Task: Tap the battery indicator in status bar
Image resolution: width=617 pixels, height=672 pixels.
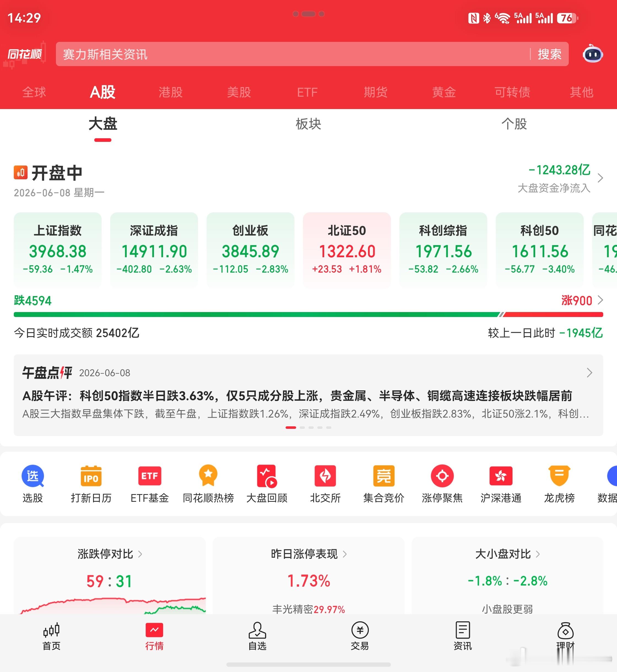Action: tap(568, 18)
